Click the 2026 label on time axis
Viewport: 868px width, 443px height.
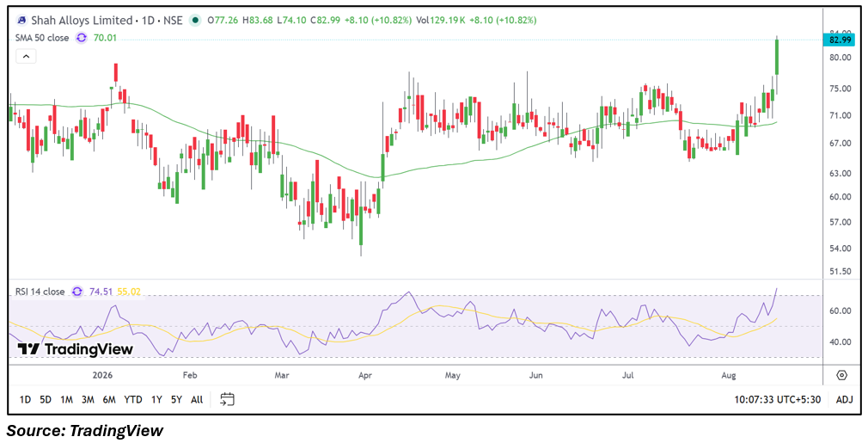click(102, 375)
